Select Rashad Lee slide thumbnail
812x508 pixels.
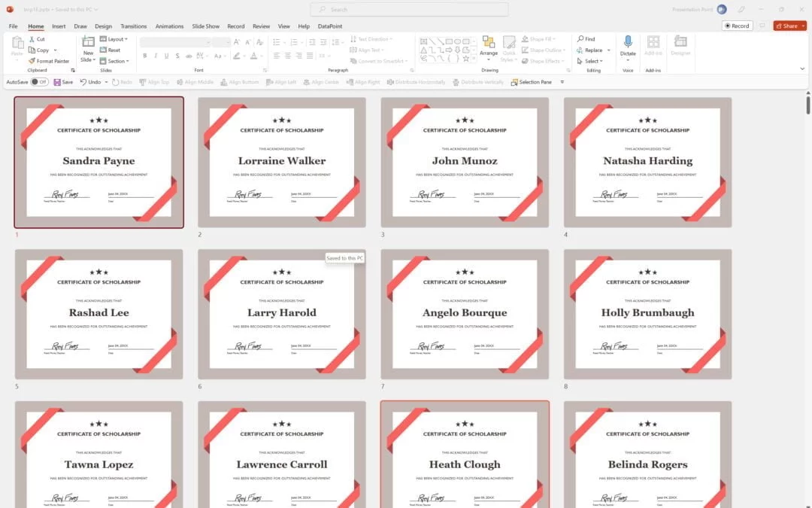click(99, 314)
